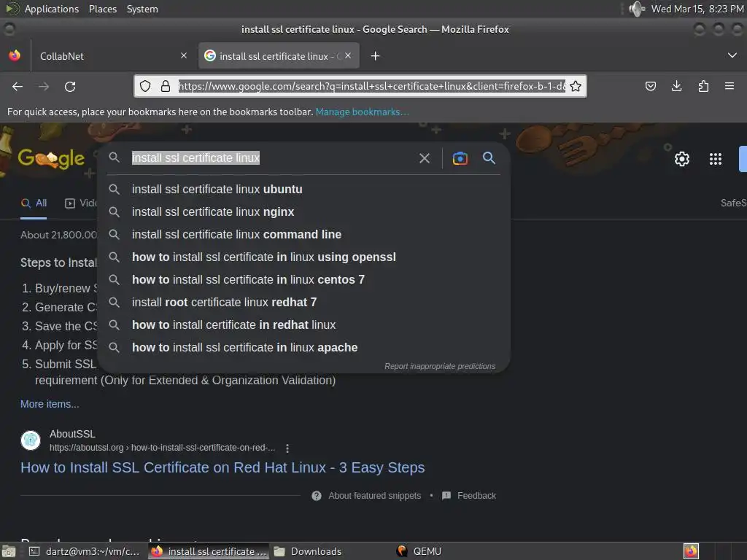Screen dimensions: 747x560
Task: View site security via padlock icon
Action: pyautogui.click(x=166, y=86)
